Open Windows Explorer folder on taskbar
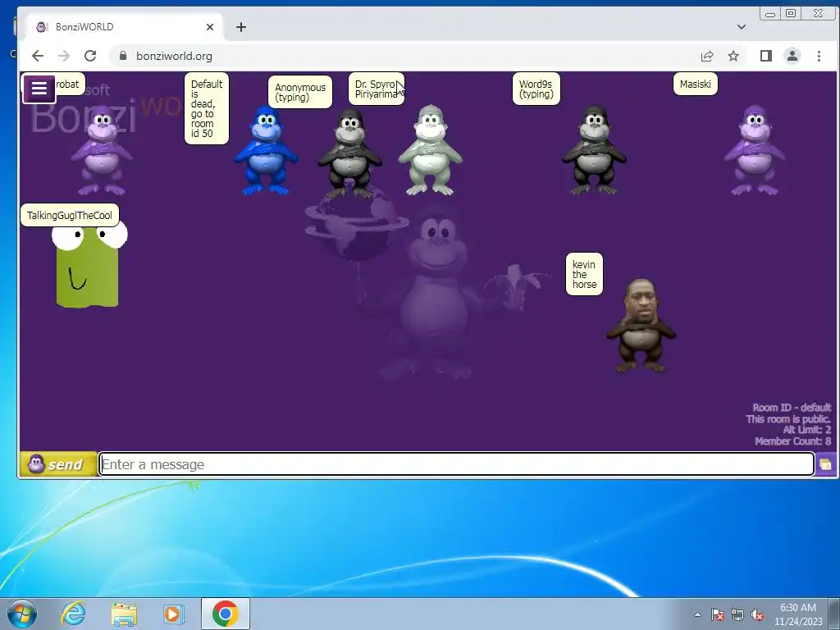Viewport: 840px width, 630px height. tap(124, 614)
